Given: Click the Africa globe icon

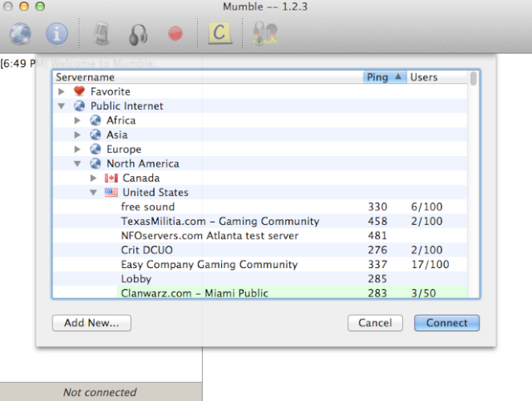Looking at the screenshot, I should click(96, 120).
